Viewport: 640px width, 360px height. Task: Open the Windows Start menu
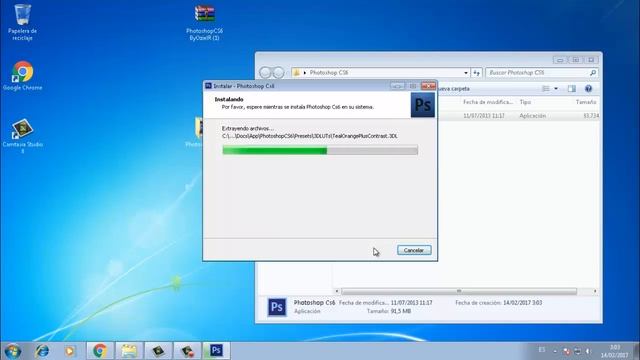point(12,351)
